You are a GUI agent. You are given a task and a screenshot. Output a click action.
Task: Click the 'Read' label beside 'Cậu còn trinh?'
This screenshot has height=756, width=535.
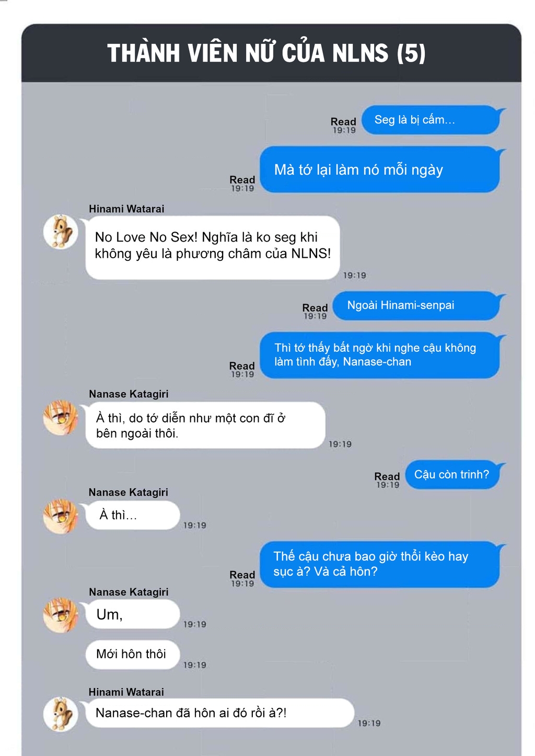387,476
